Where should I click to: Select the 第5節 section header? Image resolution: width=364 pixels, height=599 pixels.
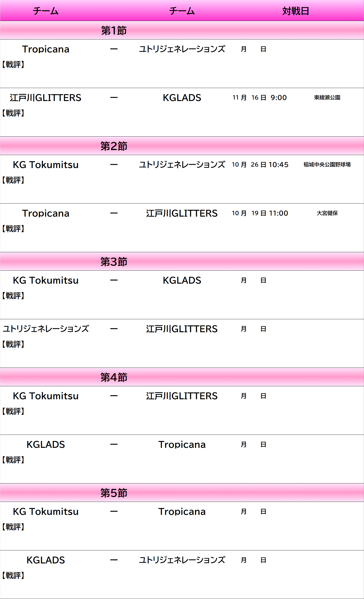pyautogui.click(x=114, y=493)
